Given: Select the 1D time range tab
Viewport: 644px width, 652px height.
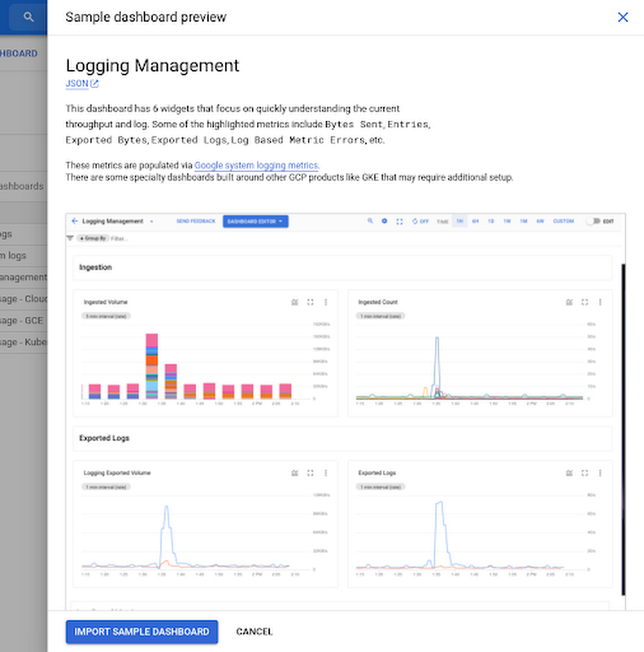Looking at the screenshot, I should [x=491, y=221].
